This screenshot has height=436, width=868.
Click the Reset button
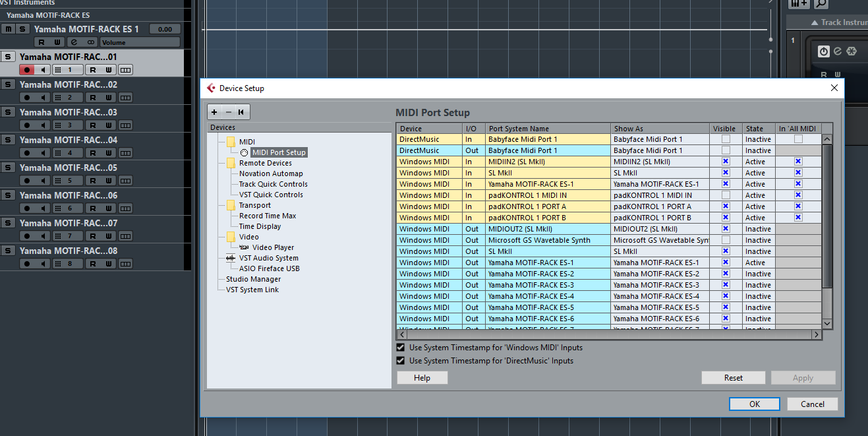(733, 378)
